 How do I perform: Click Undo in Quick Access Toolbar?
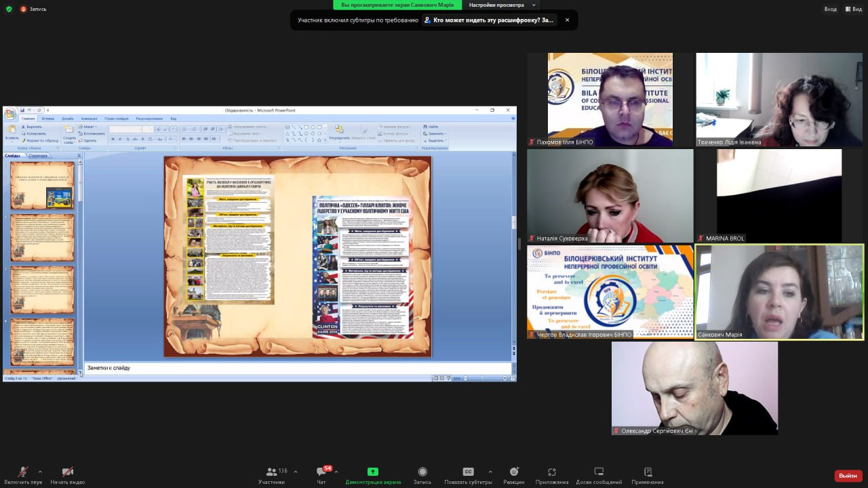[30, 110]
